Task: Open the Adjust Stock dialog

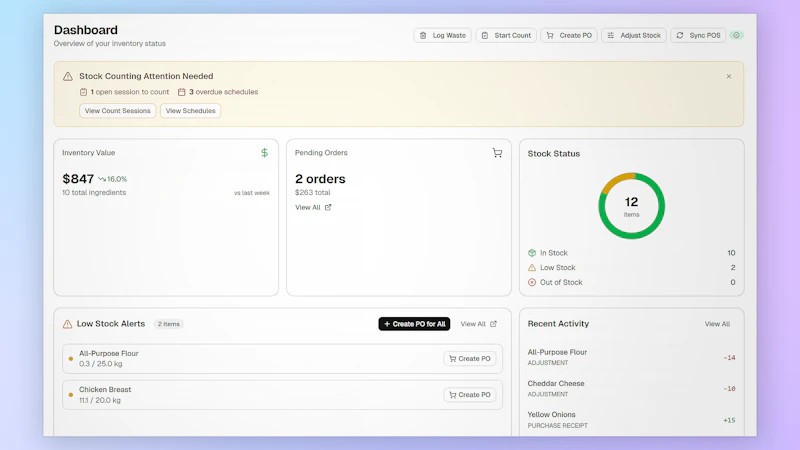Action: click(x=634, y=35)
